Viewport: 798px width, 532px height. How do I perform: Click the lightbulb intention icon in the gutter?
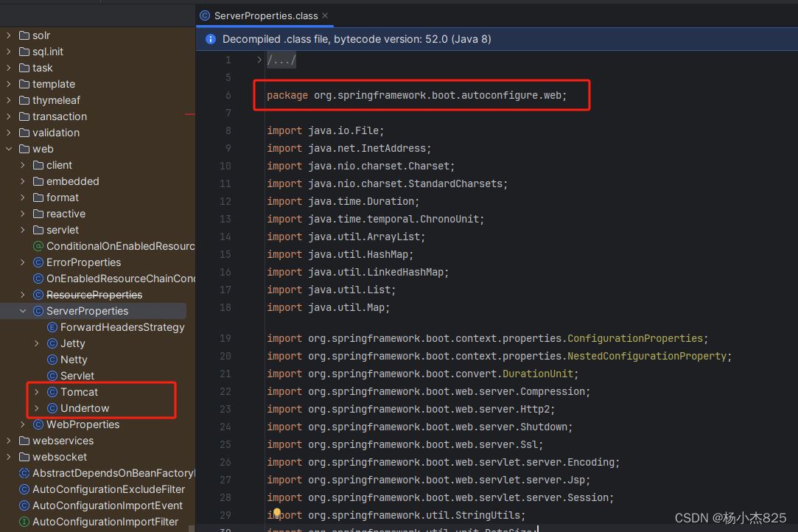(x=277, y=513)
